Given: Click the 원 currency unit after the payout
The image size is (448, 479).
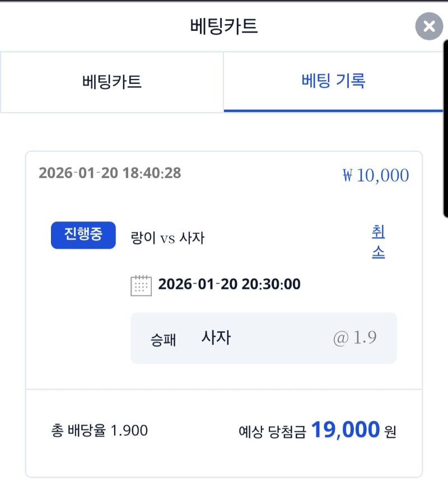Looking at the screenshot, I should coord(390,431).
